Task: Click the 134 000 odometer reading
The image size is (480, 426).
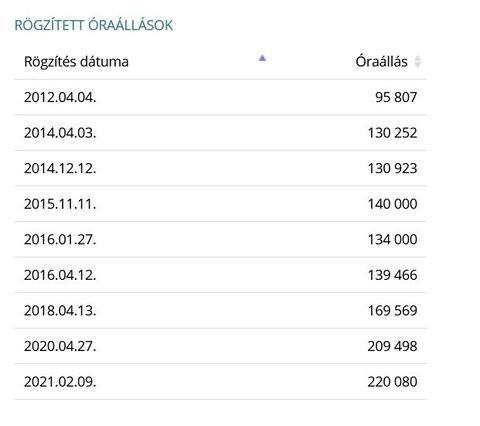Action: point(392,239)
